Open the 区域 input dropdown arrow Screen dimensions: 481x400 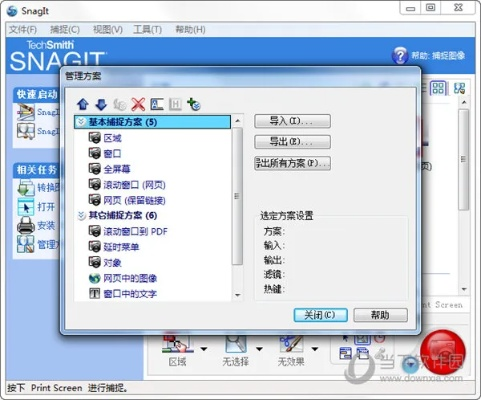[x=204, y=349]
